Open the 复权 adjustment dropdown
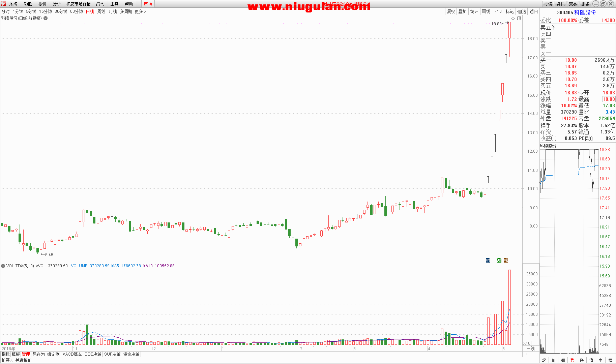The width and height of the screenshot is (616, 364). click(x=451, y=11)
